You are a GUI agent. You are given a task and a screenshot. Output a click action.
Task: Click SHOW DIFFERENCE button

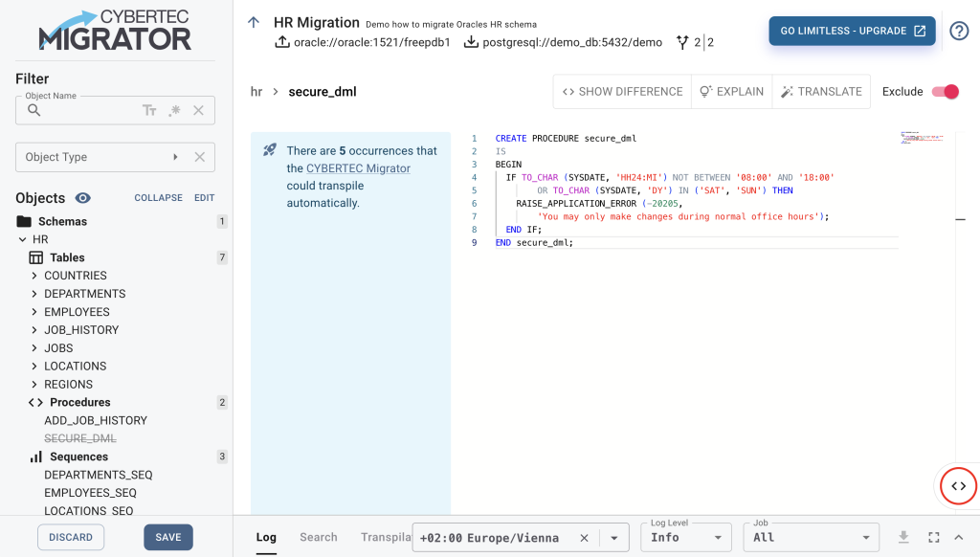pos(622,92)
